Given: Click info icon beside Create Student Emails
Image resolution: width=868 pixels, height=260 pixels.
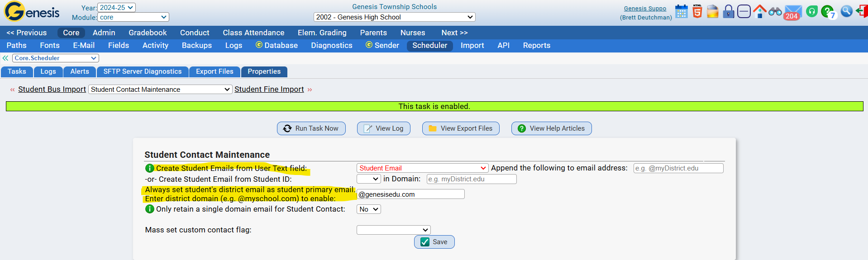Looking at the screenshot, I should coord(150,168).
